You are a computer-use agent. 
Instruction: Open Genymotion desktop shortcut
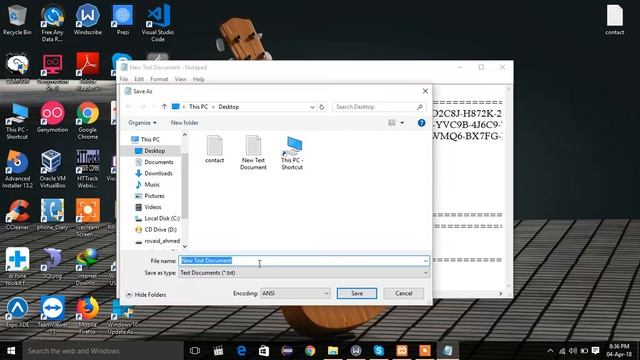tap(52, 118)
